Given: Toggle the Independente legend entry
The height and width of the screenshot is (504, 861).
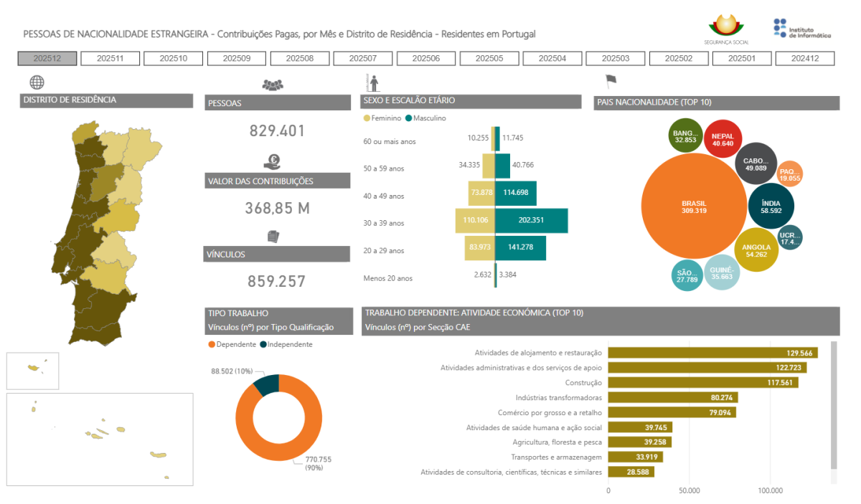Looking at the screenshot, I should [286, 344].
